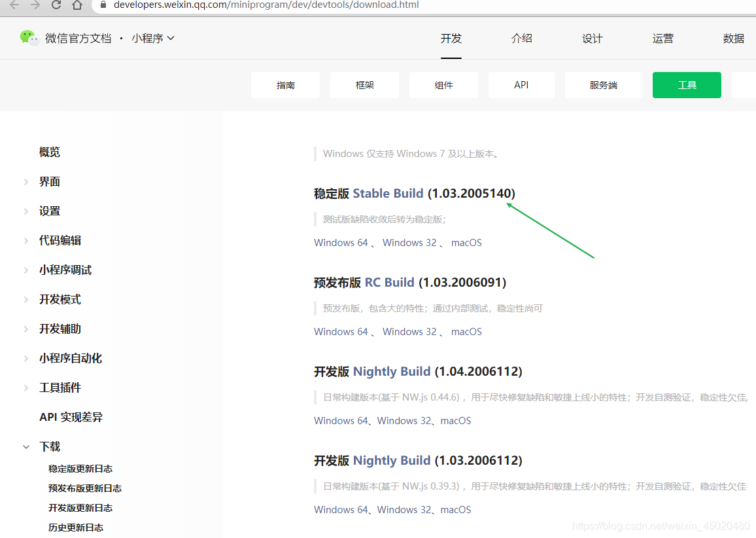Click the RC Build heading link
The height and width of the screenshot is (538, 756).
[390, 282]
